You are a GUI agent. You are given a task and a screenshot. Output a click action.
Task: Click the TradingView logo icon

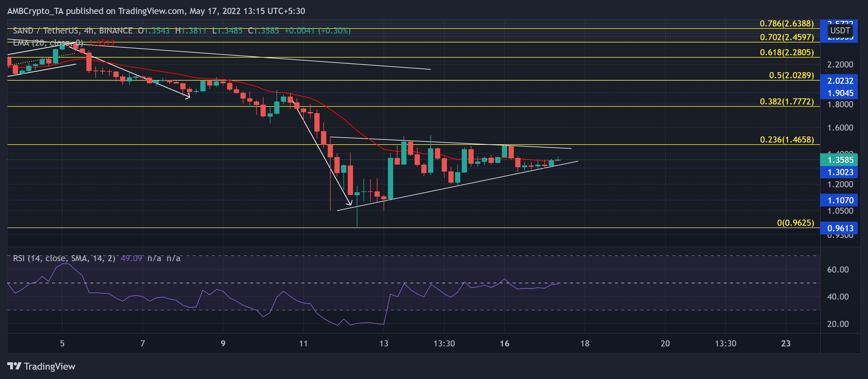[x=15, y=366]
